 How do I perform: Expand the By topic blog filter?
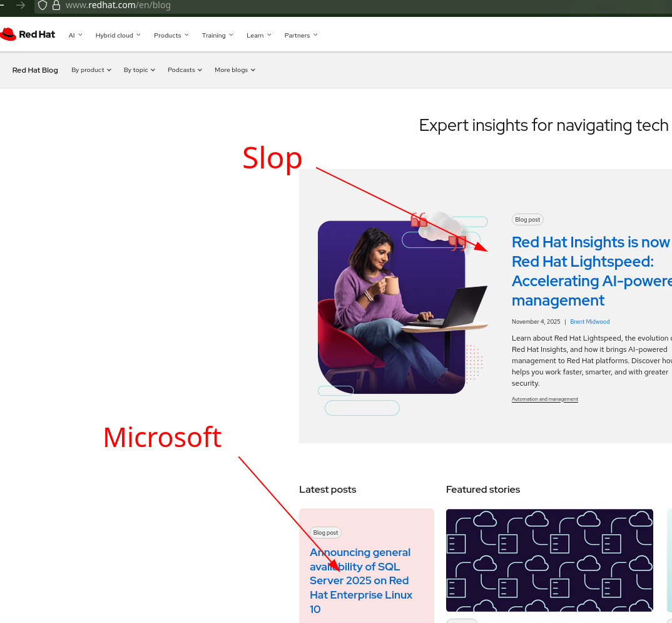(139, 70)
